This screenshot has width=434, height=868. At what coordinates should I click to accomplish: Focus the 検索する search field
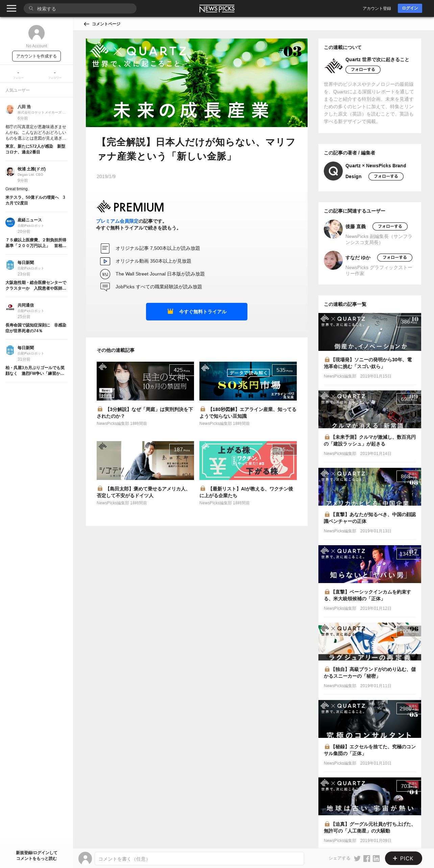tap(80, 8)
